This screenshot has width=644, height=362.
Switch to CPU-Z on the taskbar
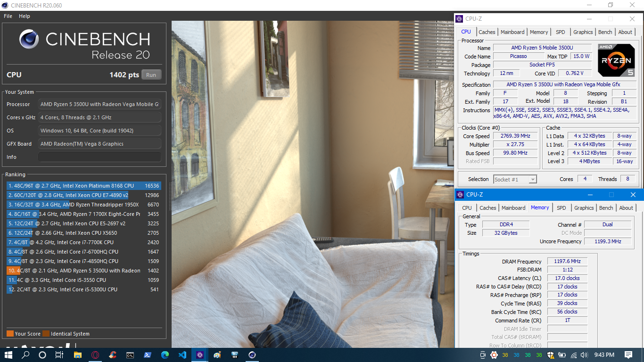point(200,355)
